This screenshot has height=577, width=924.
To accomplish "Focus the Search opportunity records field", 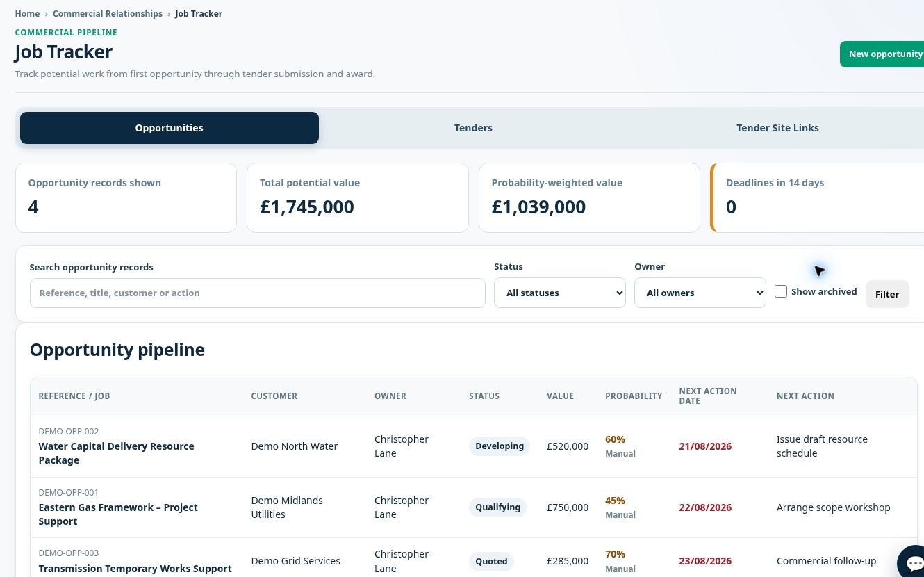I will pyautogui.click(x=258, y=293).
